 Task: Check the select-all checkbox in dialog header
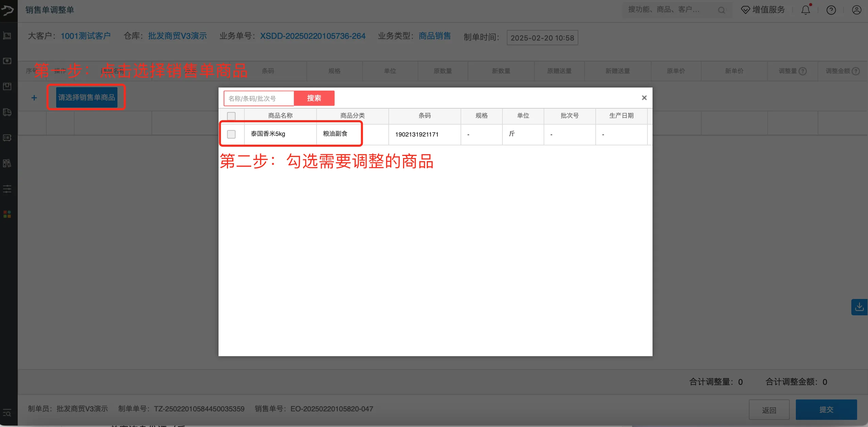click(231, 116)
